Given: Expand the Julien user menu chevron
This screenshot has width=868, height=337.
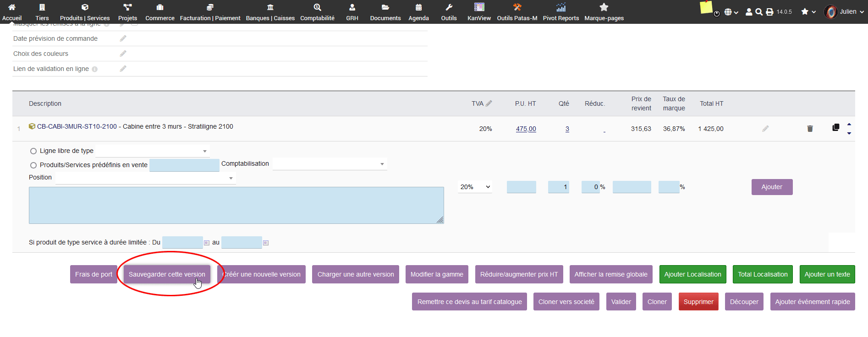Looking at the screenshot, I should (862, 12).
